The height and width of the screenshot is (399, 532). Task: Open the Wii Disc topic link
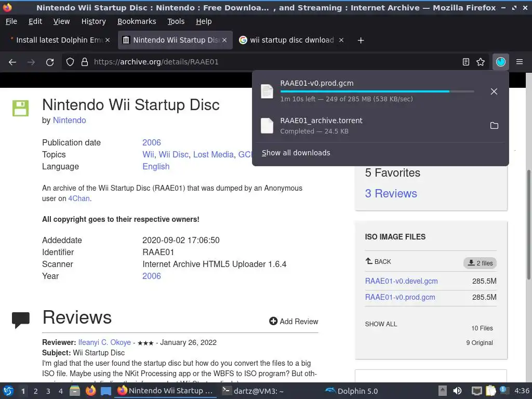point(174,154)
